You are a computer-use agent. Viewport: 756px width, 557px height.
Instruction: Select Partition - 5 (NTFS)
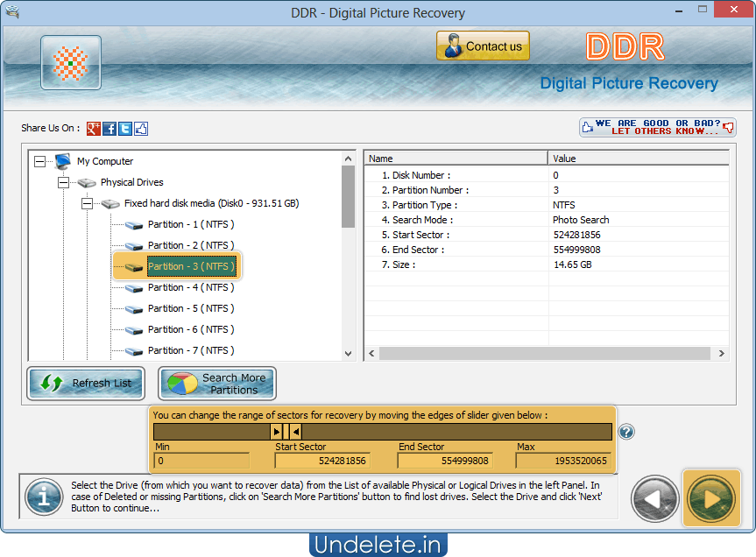click(x=191, y=309)
